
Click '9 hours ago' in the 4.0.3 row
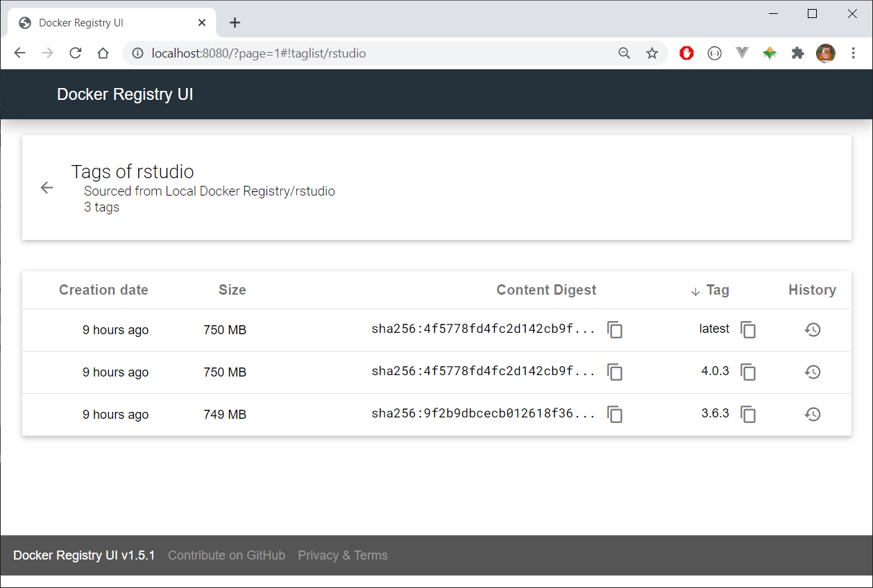pyautogui.click(x=115, y=372)
